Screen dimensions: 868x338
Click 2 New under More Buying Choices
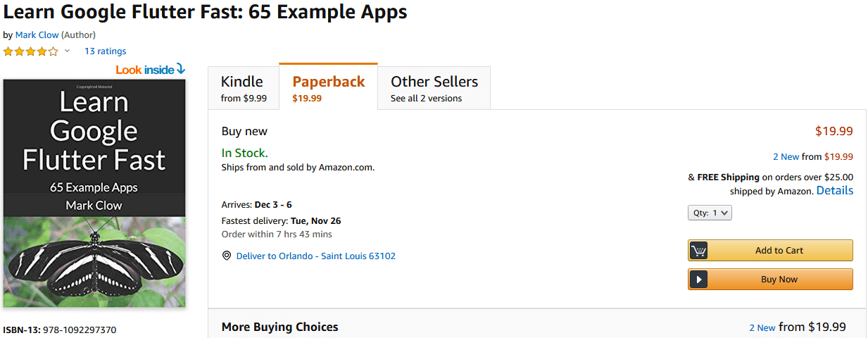pos(762,327)
